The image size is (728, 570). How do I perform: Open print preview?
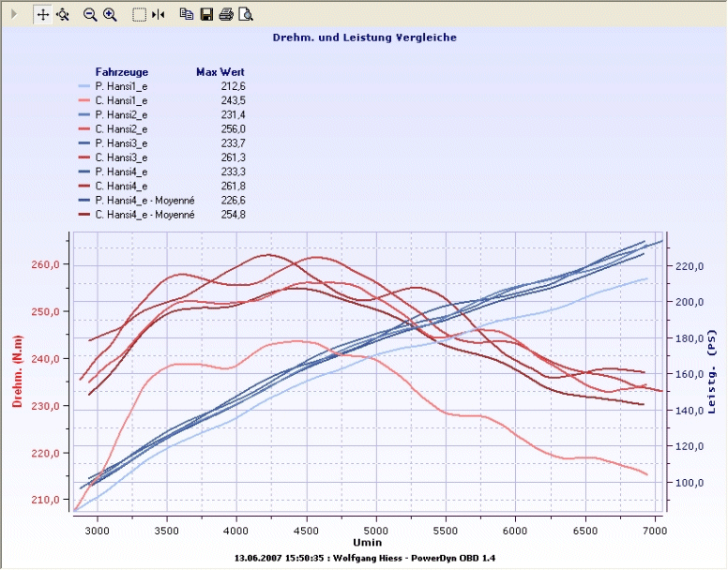(x=246, y=14)
